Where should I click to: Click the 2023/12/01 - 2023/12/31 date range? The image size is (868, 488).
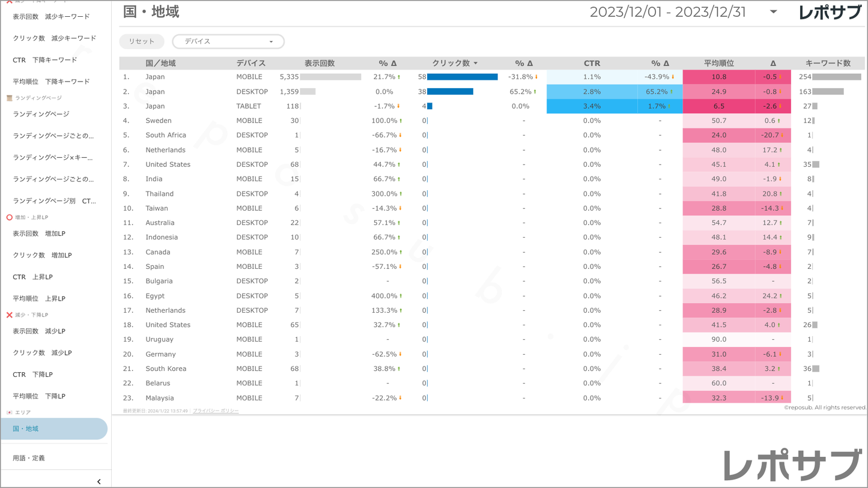pos(667,12)
